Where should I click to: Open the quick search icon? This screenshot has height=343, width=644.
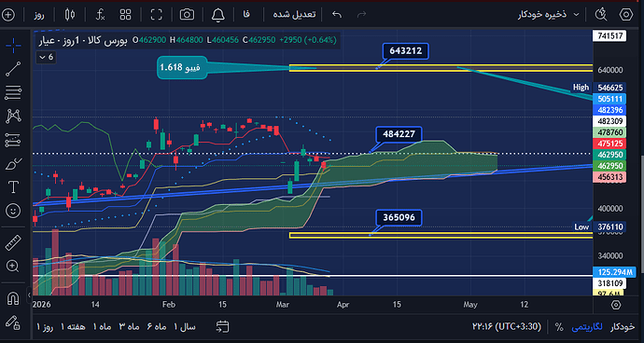(x=601, y=15)
